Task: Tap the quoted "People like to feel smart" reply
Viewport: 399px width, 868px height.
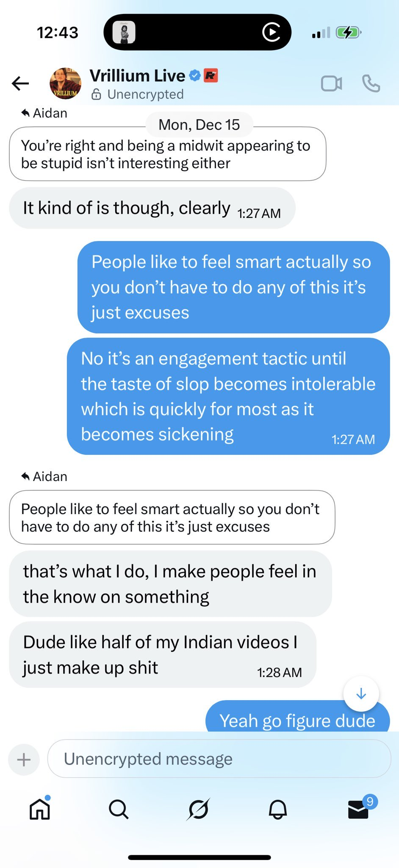Action: pyautogui.click(x=172, y=517)
